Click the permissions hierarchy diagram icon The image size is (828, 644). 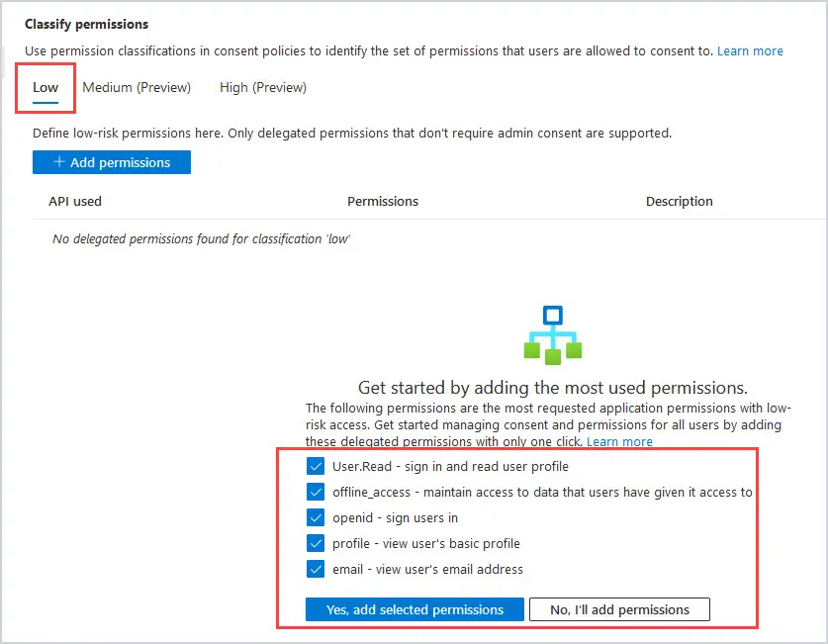(x=552, y=334)
